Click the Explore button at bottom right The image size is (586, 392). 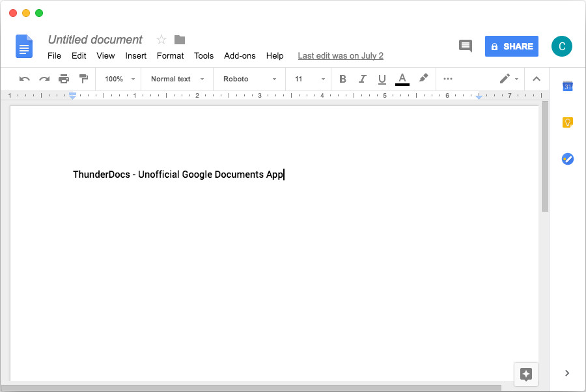pyautogui.click(x=526, y=374)
